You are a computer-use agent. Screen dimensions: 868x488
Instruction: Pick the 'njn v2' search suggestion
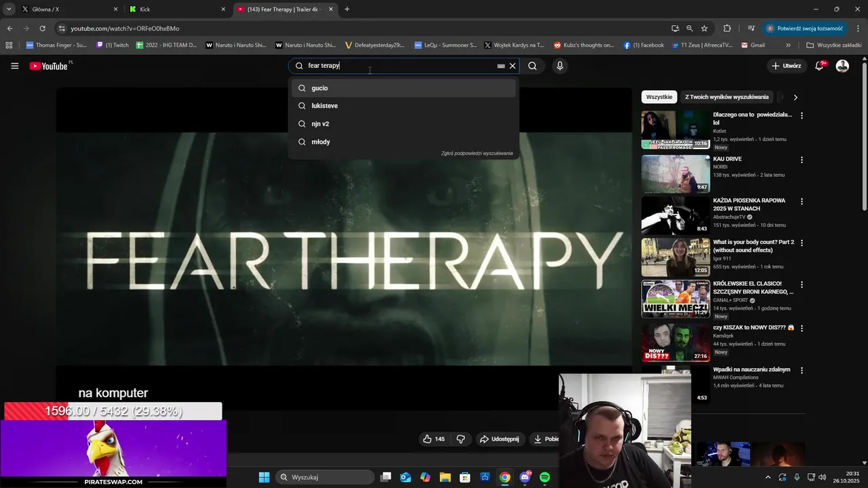click(403, 124)
